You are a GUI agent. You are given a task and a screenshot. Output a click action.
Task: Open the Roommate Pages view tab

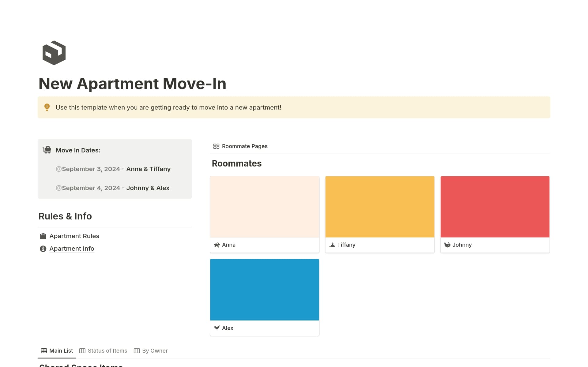240,146
